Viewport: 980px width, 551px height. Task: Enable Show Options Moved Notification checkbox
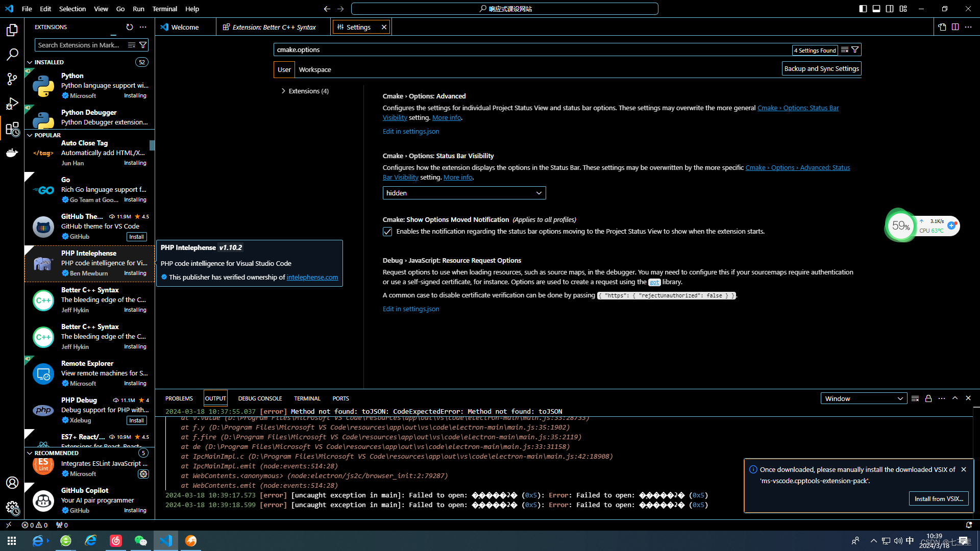(x=387, y=232)
